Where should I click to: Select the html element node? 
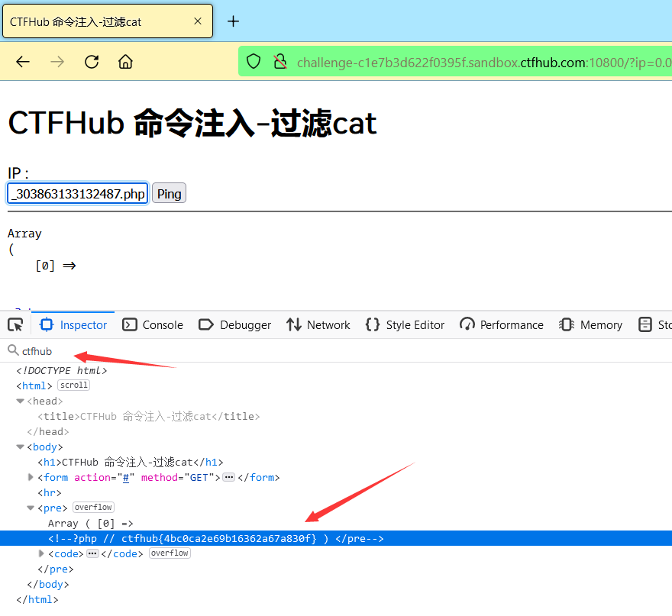tap(34, 386)
